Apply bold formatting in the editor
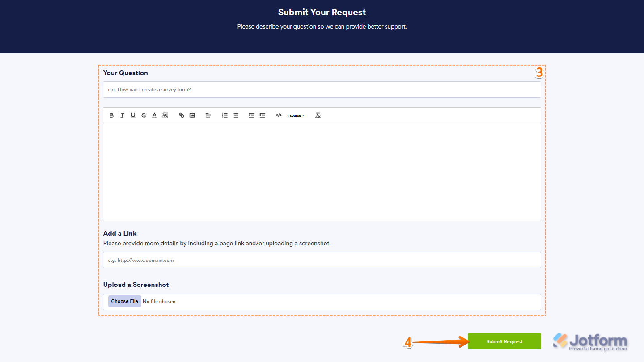The height and width of the screenshot is (362, 644). coord(111,115)
